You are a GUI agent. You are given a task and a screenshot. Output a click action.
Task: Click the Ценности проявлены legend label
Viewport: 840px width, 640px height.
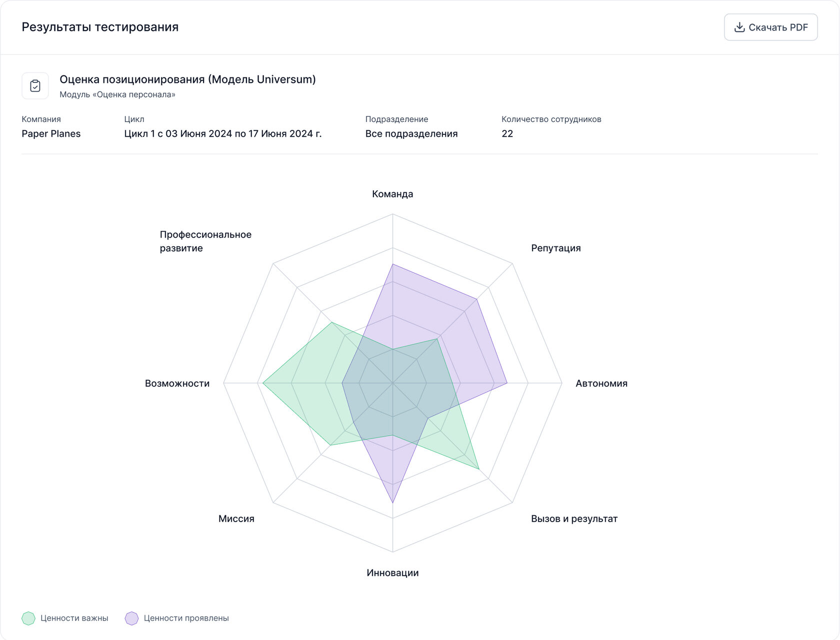pos(186,618)
